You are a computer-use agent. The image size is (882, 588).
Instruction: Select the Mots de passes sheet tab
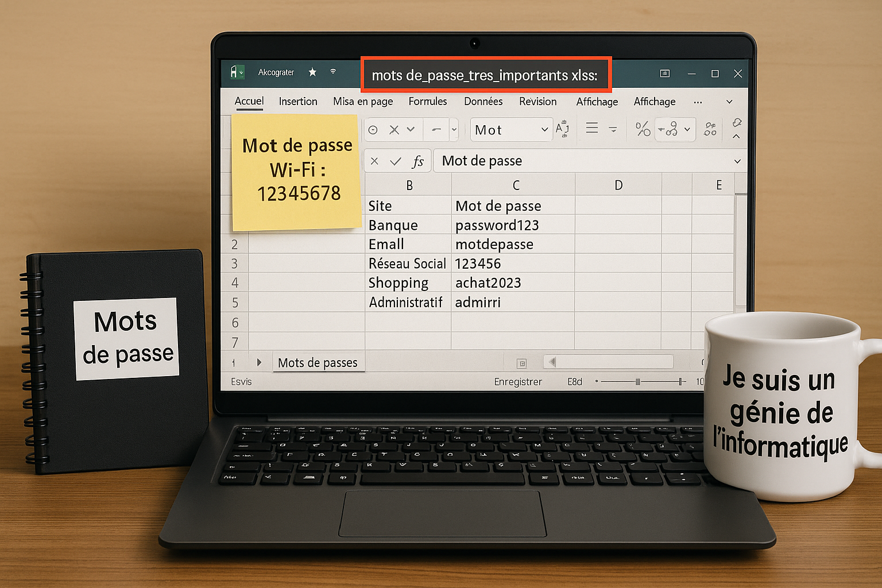(318, 362)
